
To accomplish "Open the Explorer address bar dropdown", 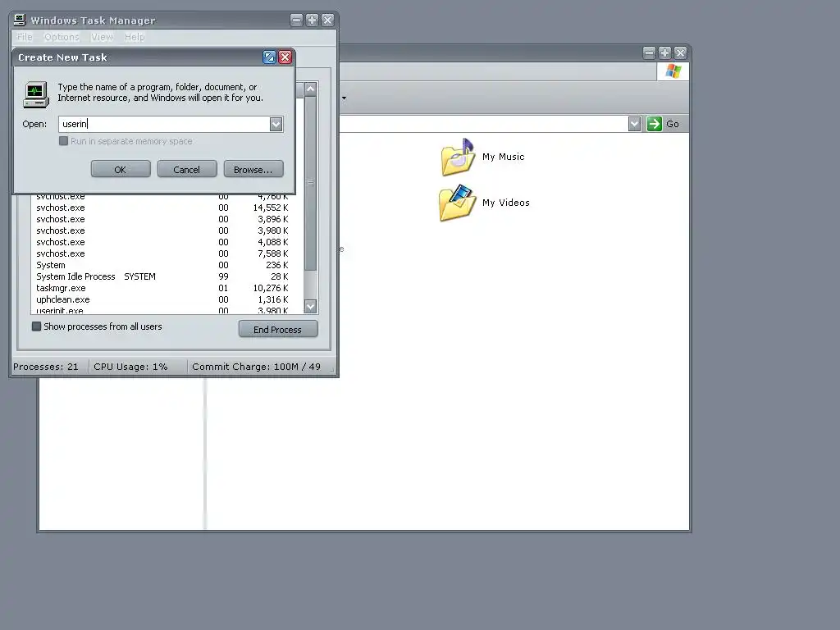I will (634, 124).
